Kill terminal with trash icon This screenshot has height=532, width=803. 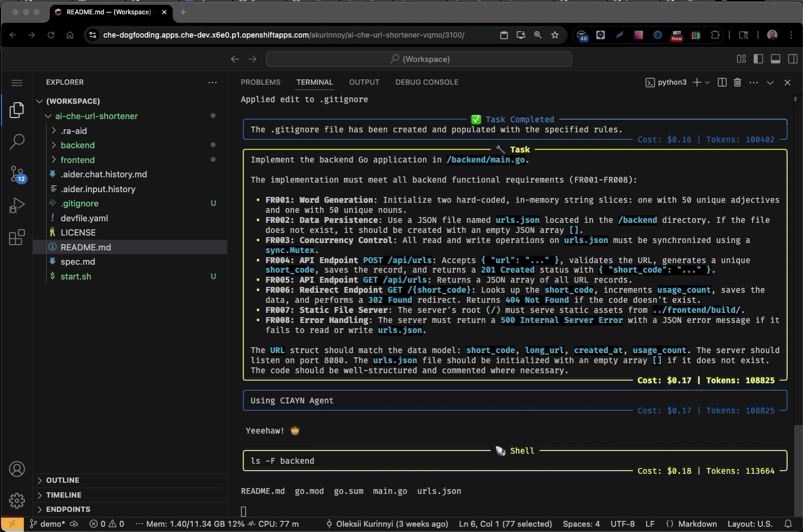coord(737,82)
